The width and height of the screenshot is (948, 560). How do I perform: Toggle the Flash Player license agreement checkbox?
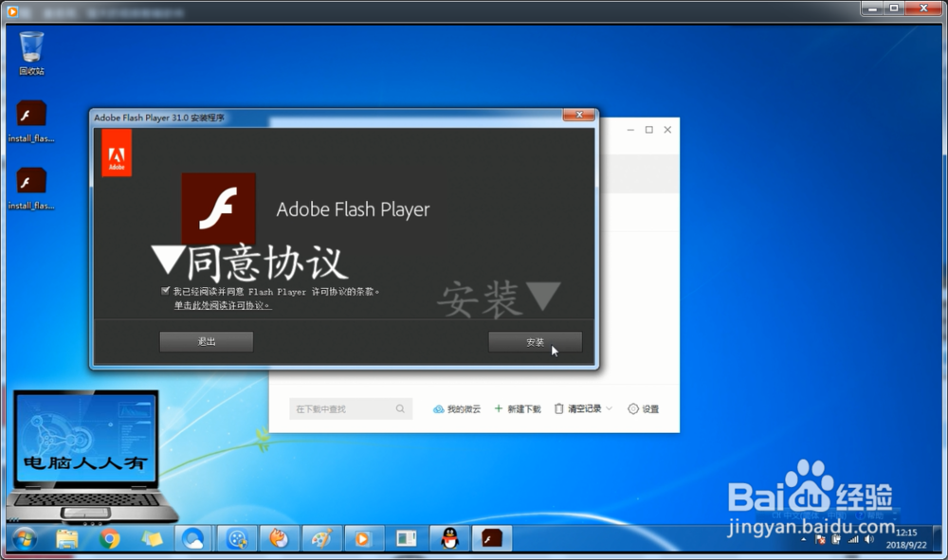coord(165,291)
